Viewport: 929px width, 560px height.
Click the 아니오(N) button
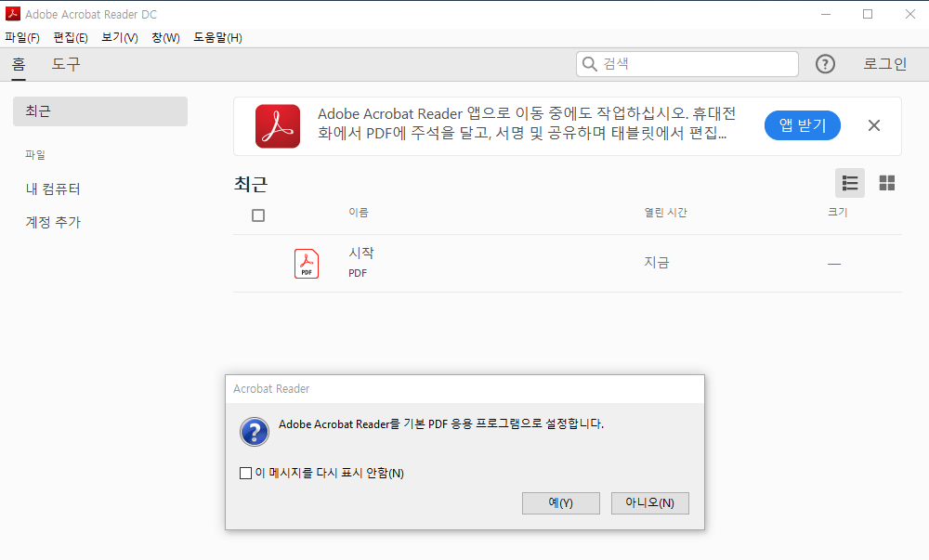[650, 503]
